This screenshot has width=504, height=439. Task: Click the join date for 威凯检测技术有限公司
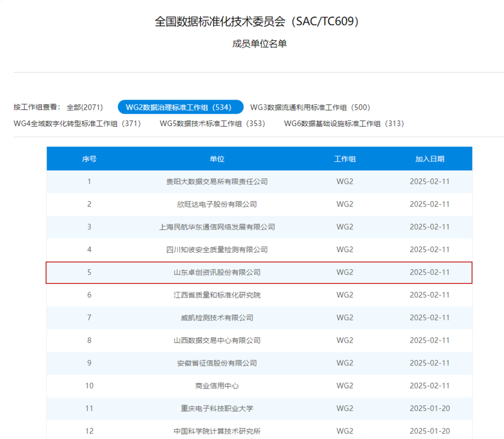pos(430,318)
